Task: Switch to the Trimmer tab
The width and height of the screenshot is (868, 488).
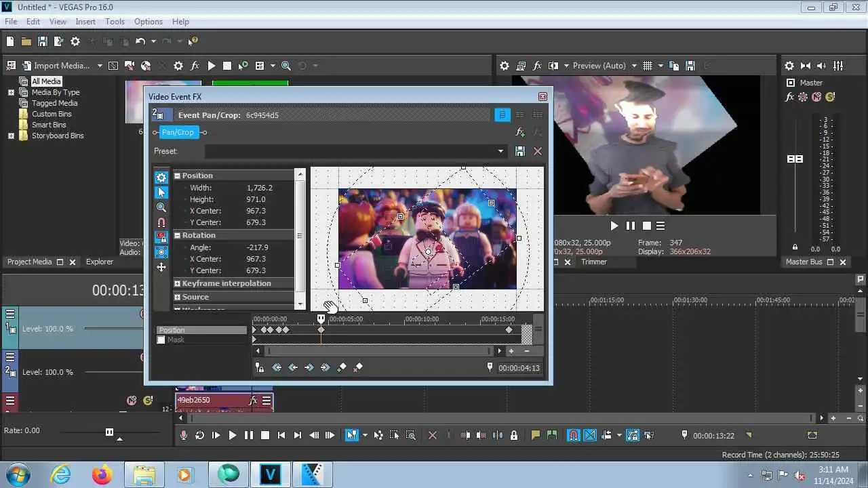Action: pyautogui.click(x=594, y=262)
